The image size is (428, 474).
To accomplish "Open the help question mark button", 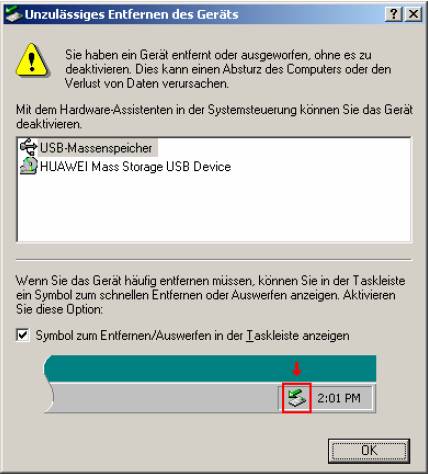I will coord(393,14).
